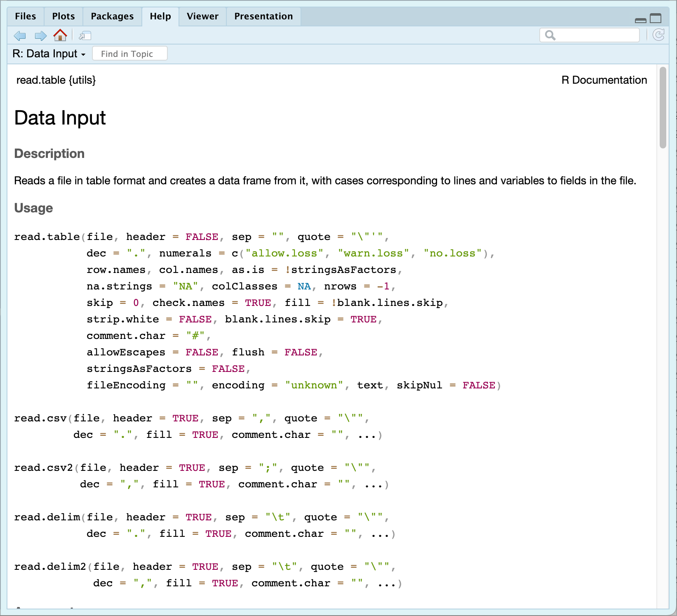This screenshot has height=616, width=677.
Task: Switch to the Viewer tab
Action: pos(202,16)
